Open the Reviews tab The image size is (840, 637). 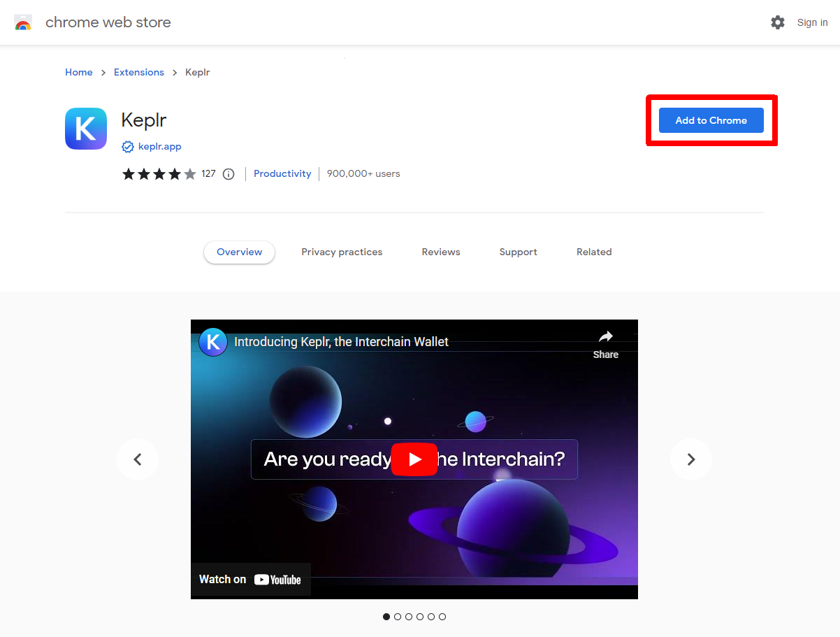[441, 252]
